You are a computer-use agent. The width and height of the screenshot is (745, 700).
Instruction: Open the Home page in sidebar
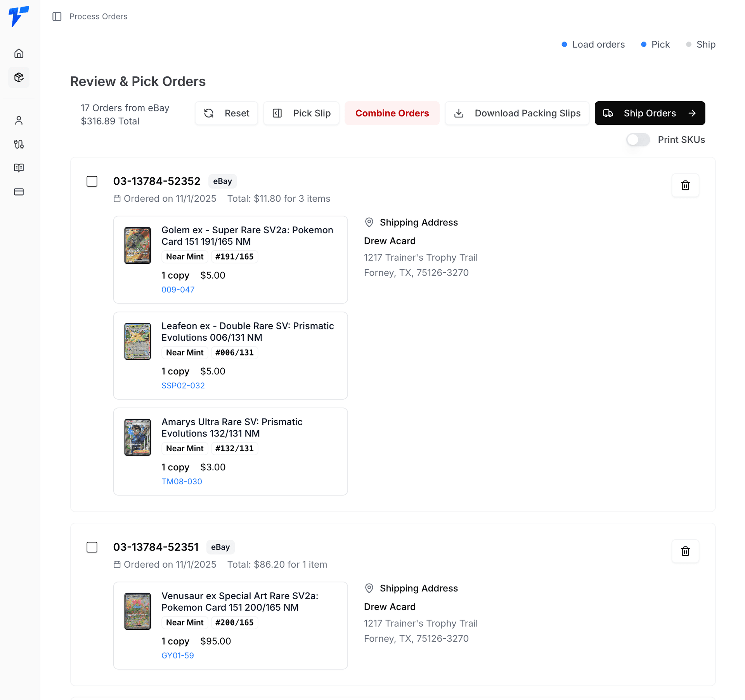click(19, 53)
